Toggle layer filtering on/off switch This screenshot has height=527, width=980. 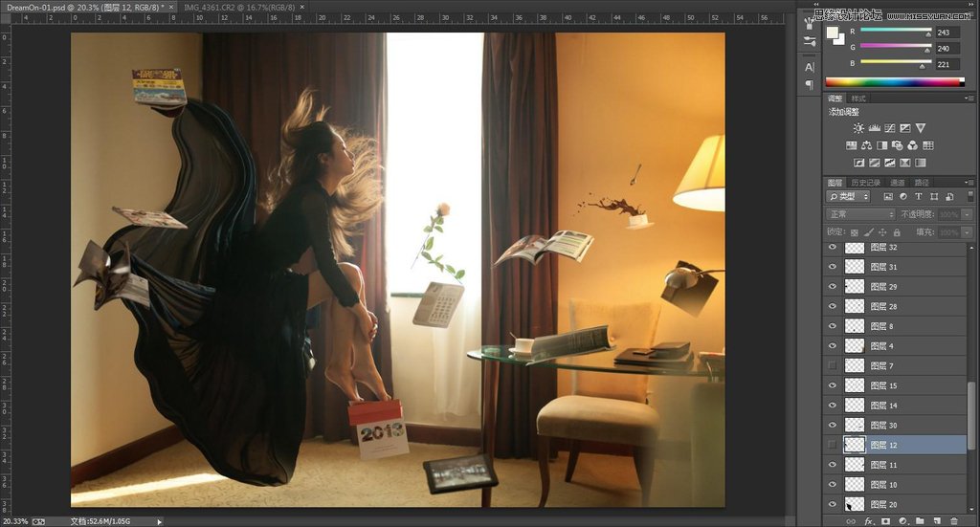point(970,196)
